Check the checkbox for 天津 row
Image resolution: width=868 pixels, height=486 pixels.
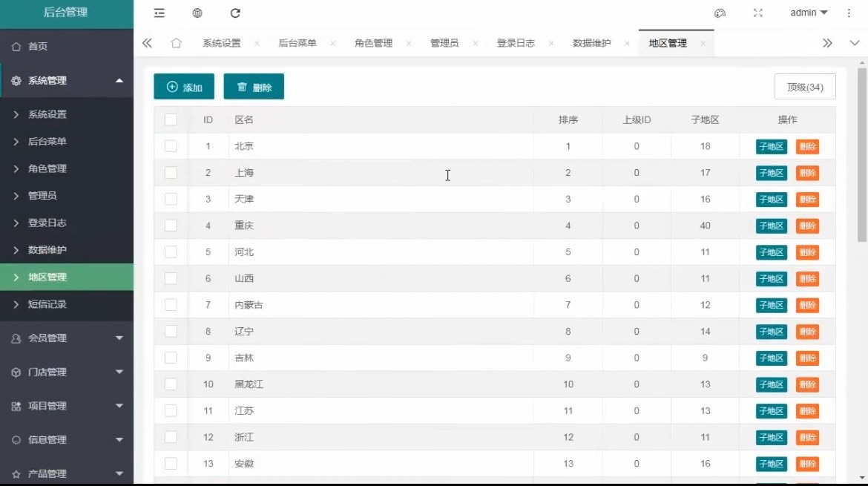171,200
